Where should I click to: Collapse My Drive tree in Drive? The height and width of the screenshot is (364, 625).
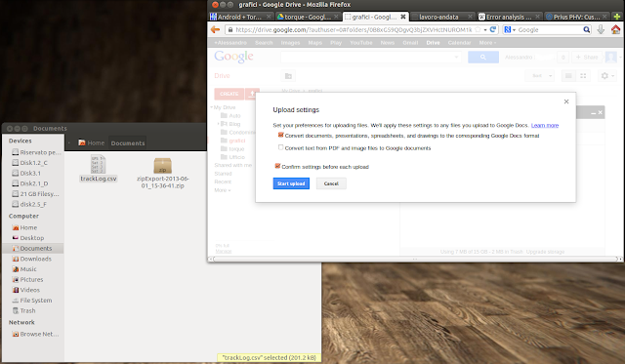[x=212, y=107]
